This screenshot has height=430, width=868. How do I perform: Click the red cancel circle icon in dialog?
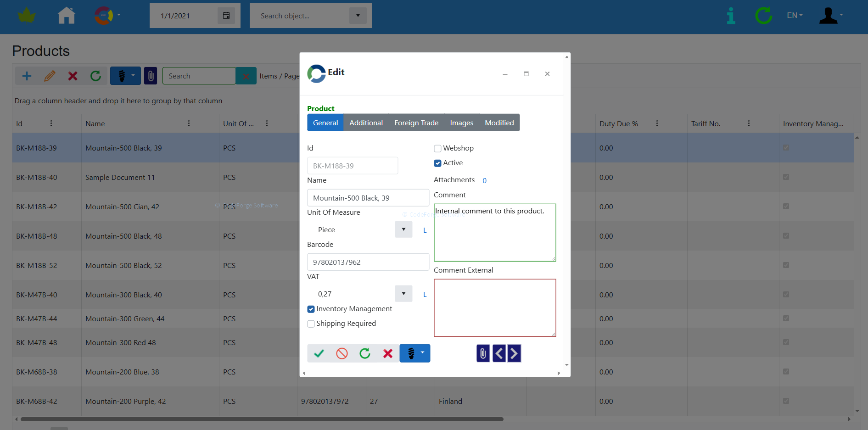point(342,353)
